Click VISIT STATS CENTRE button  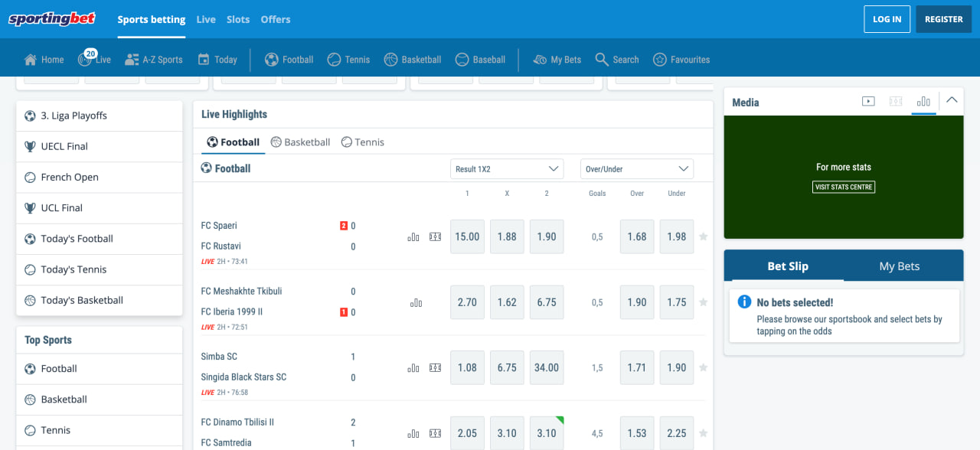coord(844,187)
